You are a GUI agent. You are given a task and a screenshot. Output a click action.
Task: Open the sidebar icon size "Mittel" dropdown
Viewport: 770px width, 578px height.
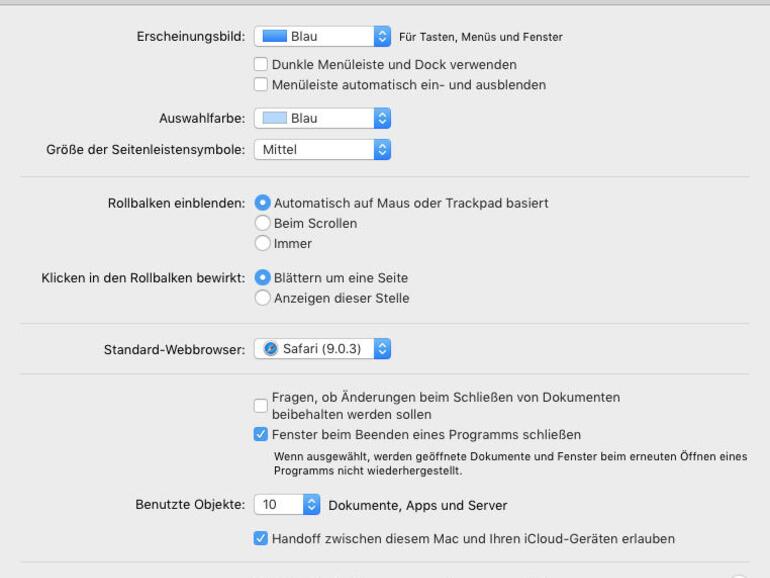[313, 150]
